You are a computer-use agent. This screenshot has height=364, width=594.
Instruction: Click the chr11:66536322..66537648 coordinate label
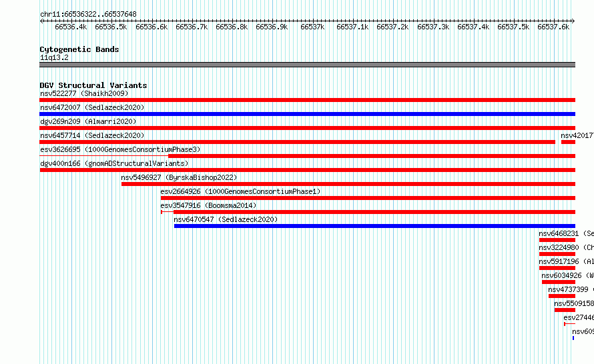[x=88, y=14]
